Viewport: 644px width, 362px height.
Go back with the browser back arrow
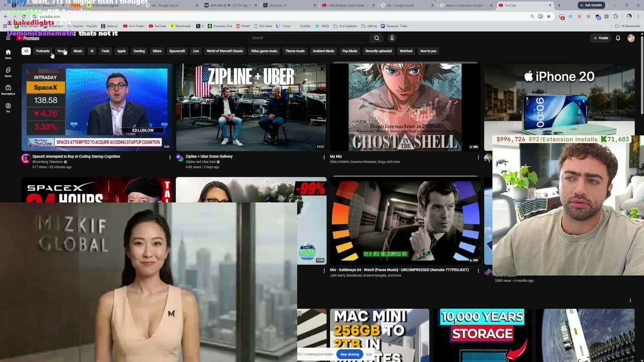point(6,17)
